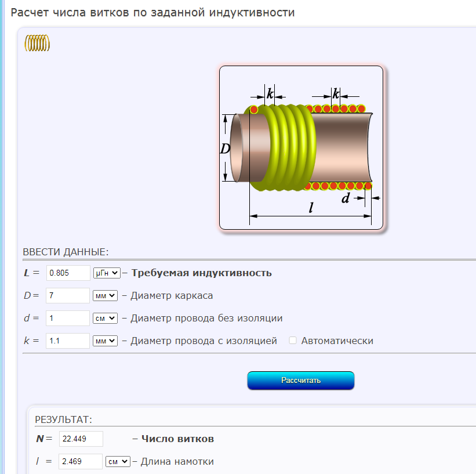Click the Требуемая индуктивность label
This screenshot has width=476, height=474.
202,273
